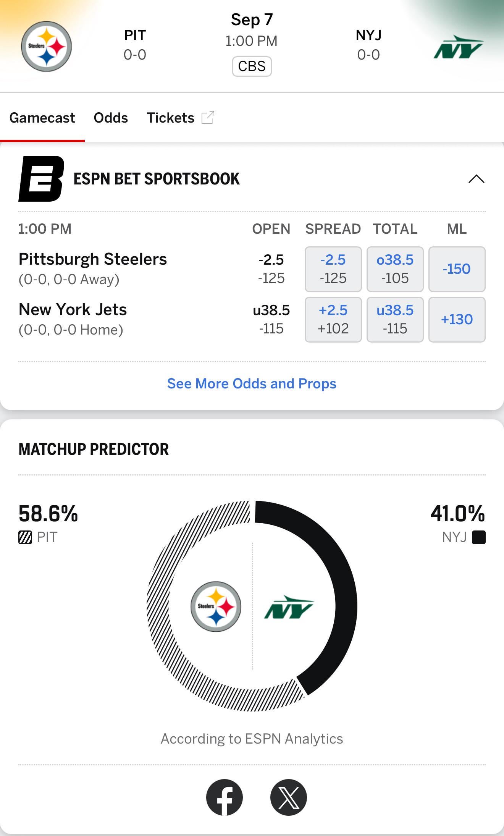Open the Tickets tab
This screenshot has height=836, width=504.
(170, 118)
